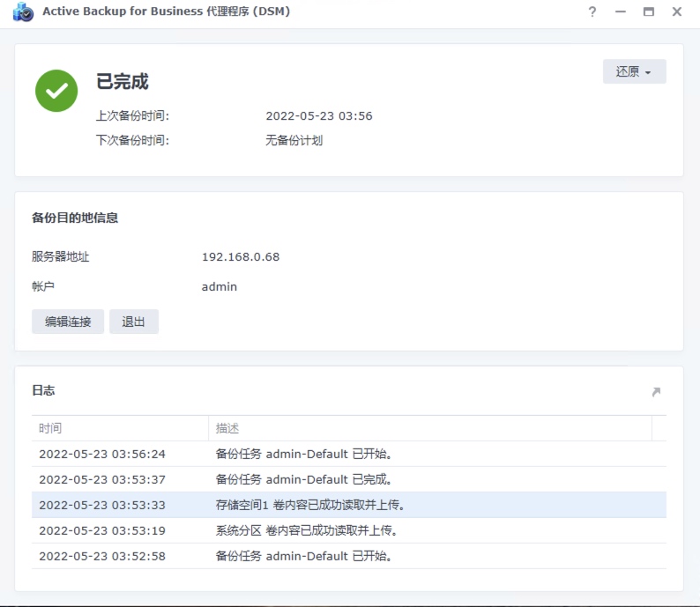Viewport: 700px width, 607px height.
Task: Close the Active Backup window
Action: pos(677,11)
